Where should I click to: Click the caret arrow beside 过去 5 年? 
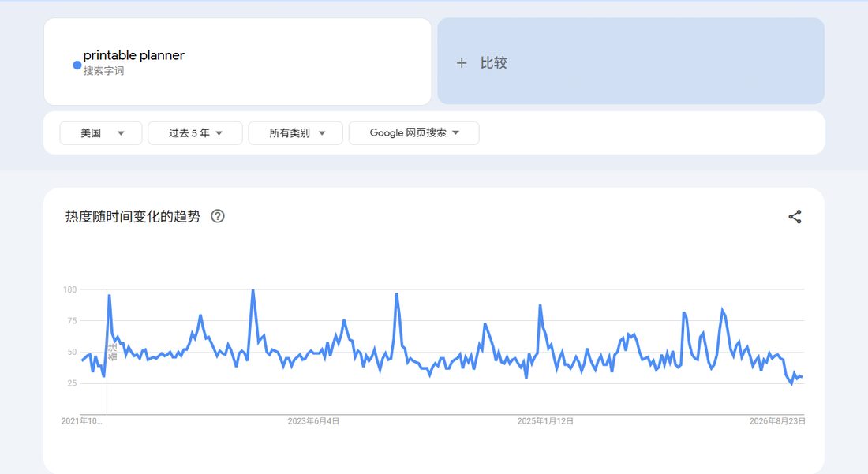pyautogui.click(x=219, y=133)
